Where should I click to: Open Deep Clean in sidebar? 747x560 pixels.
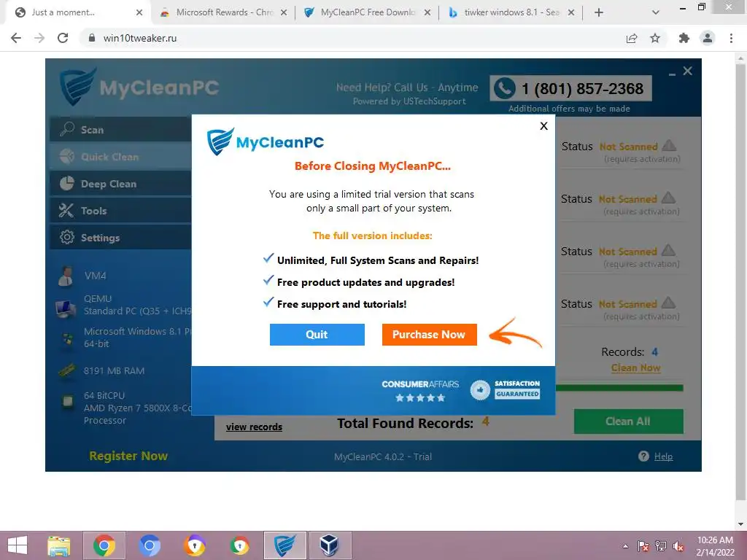pyautogui.click(x=120, y=184)
